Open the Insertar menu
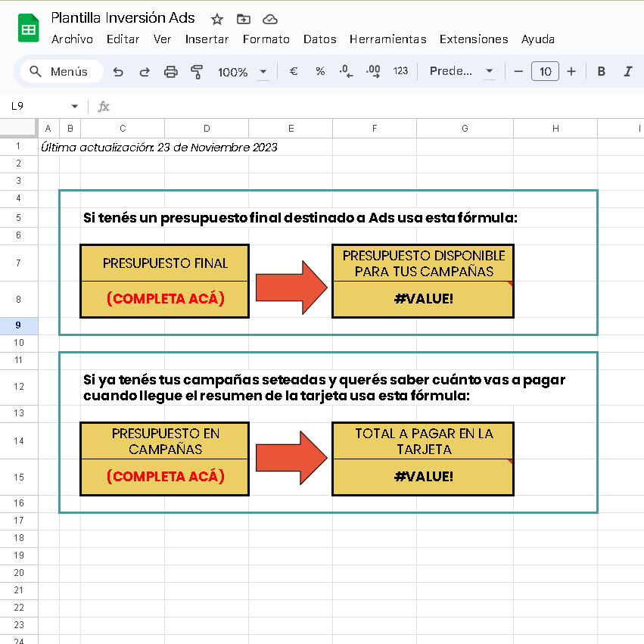This screenshot has width=644, height=644. [207, 39]
